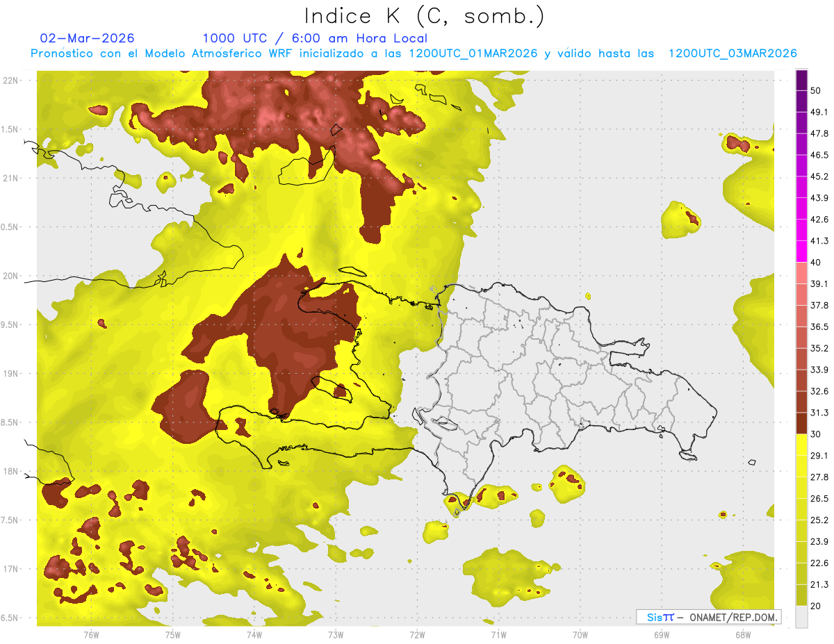
Task: Click latitude axis label "19N"
Action: (10, 373)
